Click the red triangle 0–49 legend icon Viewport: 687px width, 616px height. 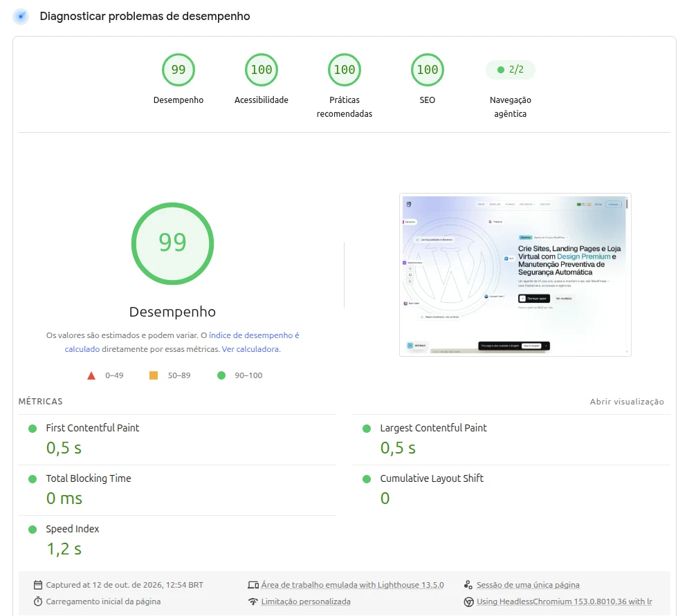[x=91, y=375]
